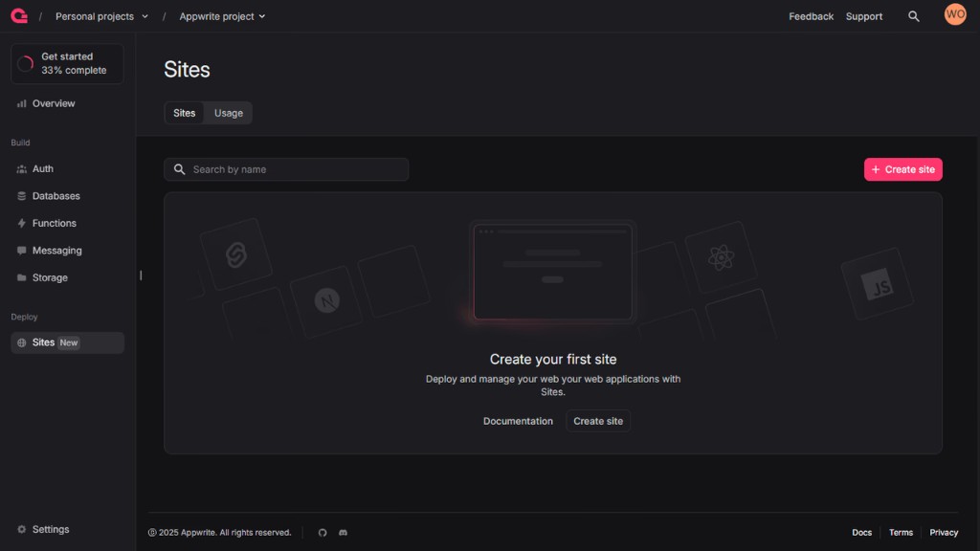The image size is (980, 551).
Task: Open Messaging in the sidebar
Action: 68,251
